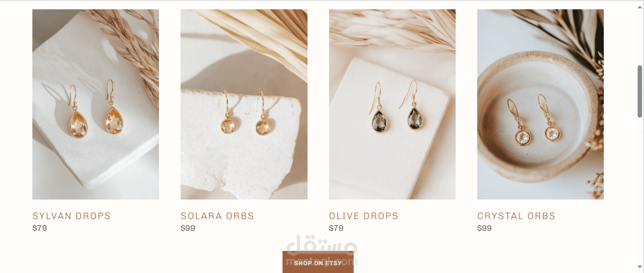
Task: Click the Shop on Etsy button
Action: (318, 262)
